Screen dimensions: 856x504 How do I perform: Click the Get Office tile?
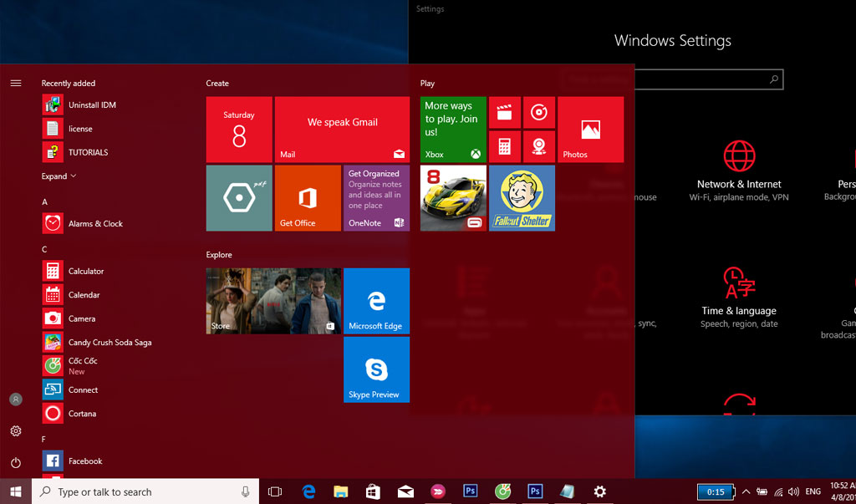(307, 198)
